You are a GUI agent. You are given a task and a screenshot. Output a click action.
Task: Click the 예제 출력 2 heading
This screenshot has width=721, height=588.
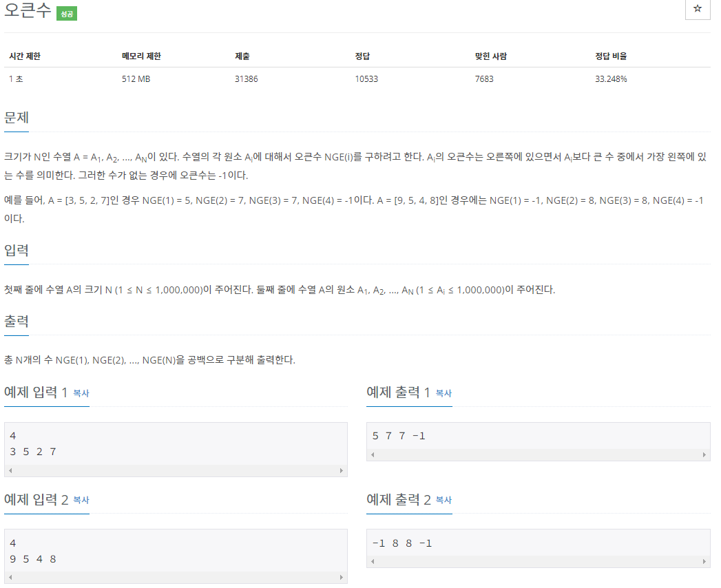pos(399,499)
